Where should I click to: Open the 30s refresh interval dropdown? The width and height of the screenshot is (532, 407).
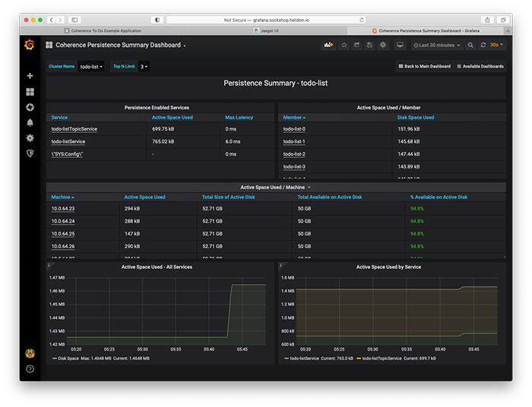pos(497,45)
